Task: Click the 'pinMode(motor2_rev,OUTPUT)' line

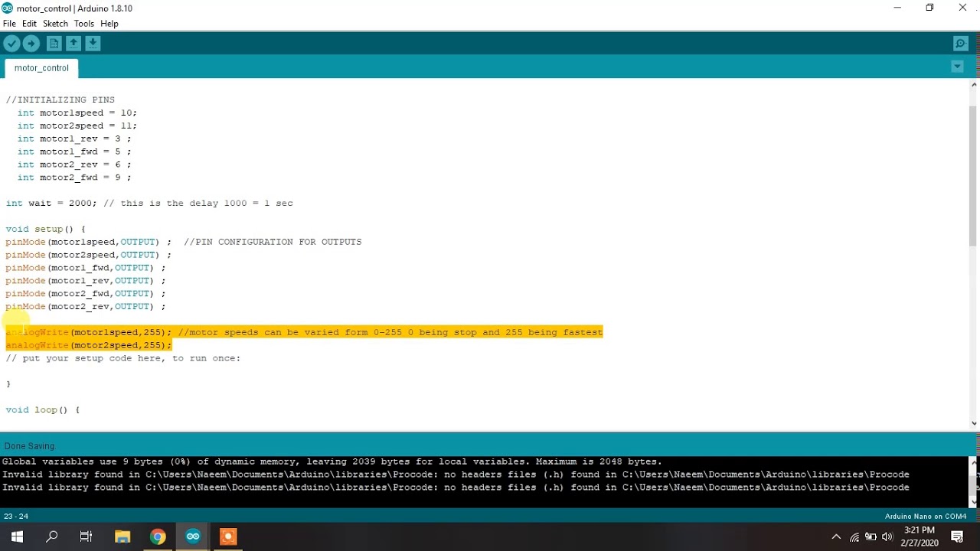Action: 85,307
